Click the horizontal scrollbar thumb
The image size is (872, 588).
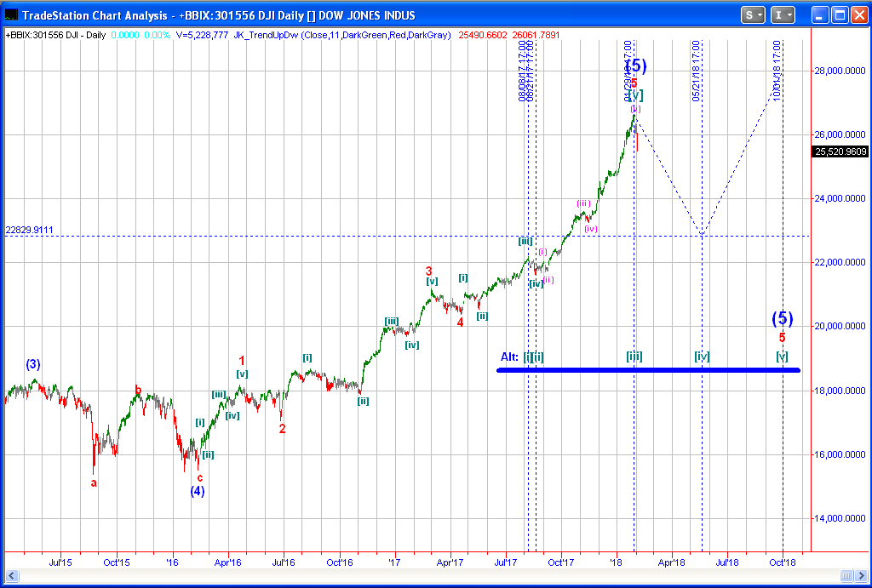click(846, 575)
